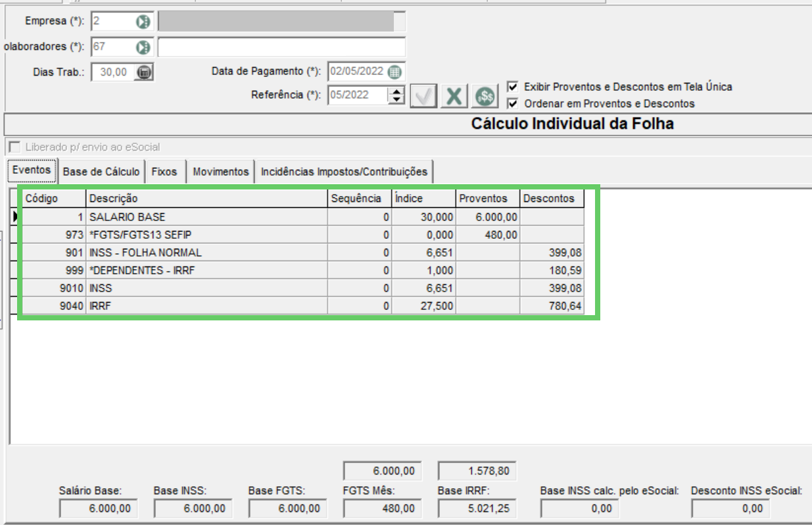Switch to the Eventos tab
812x525 pixels.
[32, 170]
